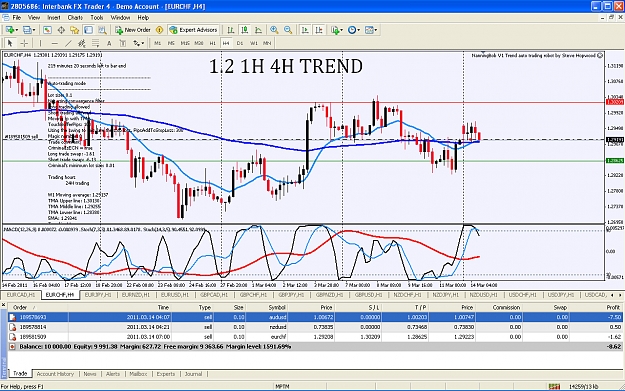The image size is (625, 391).
Task: Click the Indicators list icon
Action: click(x=335, y=30)
